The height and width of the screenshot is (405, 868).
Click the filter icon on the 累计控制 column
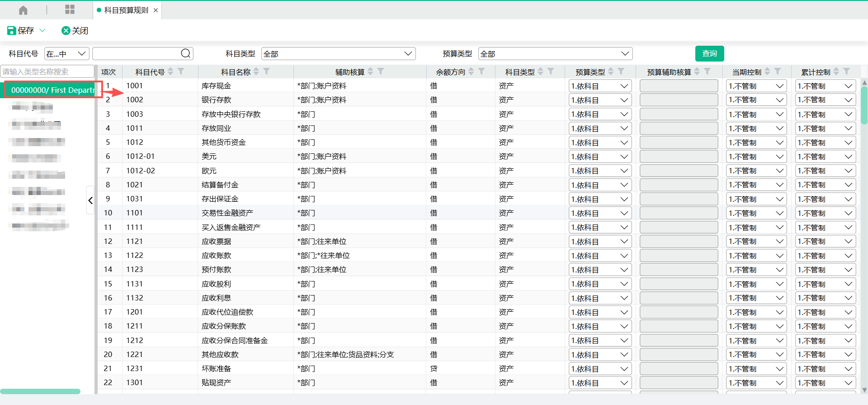point(846,71)
